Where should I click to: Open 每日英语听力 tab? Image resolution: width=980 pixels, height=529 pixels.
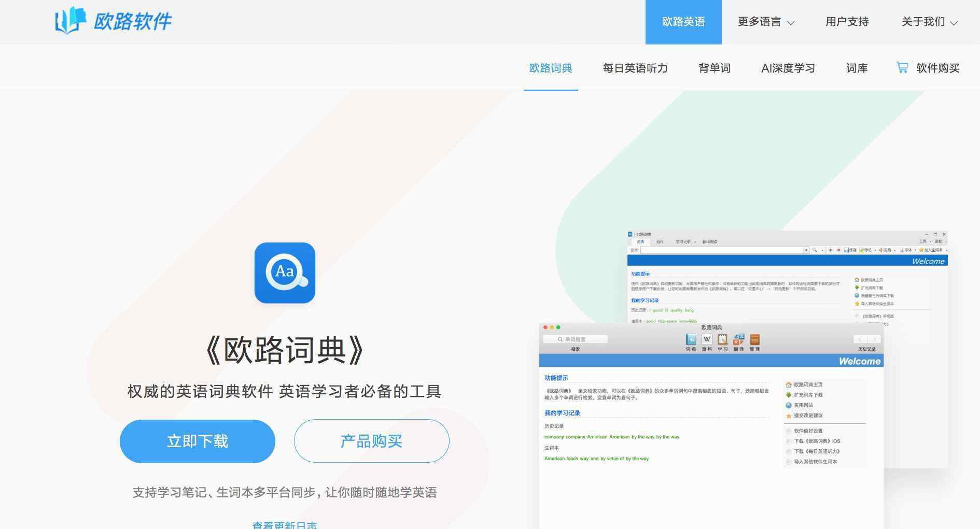(635, 68)
